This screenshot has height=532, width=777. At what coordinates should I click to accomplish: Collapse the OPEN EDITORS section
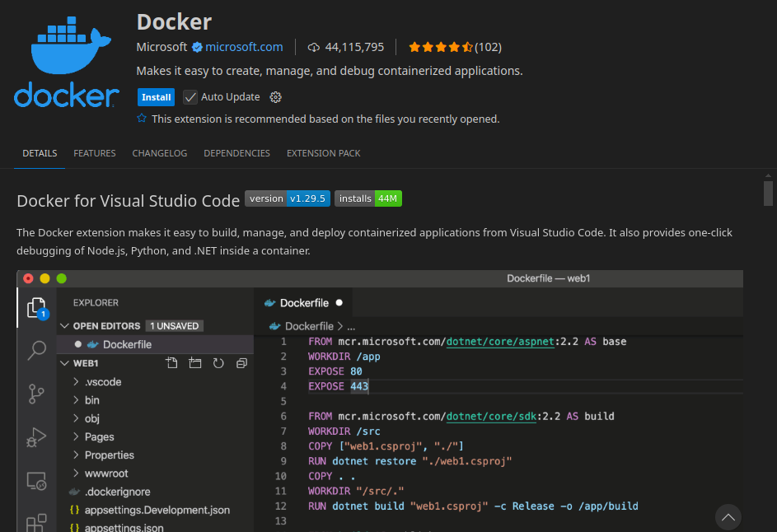tap(65, 326)
